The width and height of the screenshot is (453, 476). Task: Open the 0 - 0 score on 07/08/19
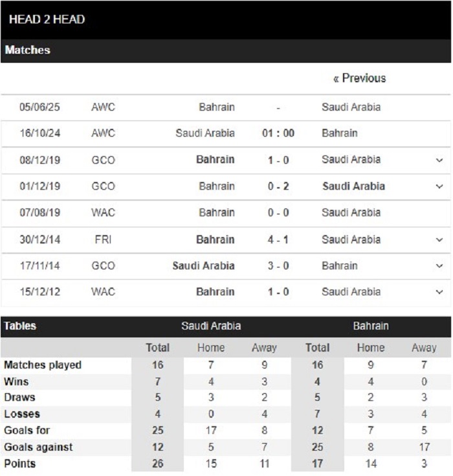[x=278, y=212]
